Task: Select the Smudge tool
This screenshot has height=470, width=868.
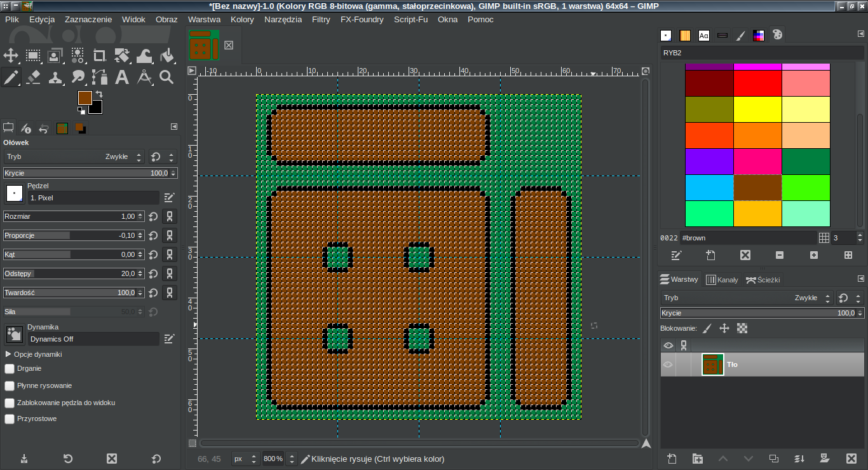Action: click(78, 78)
